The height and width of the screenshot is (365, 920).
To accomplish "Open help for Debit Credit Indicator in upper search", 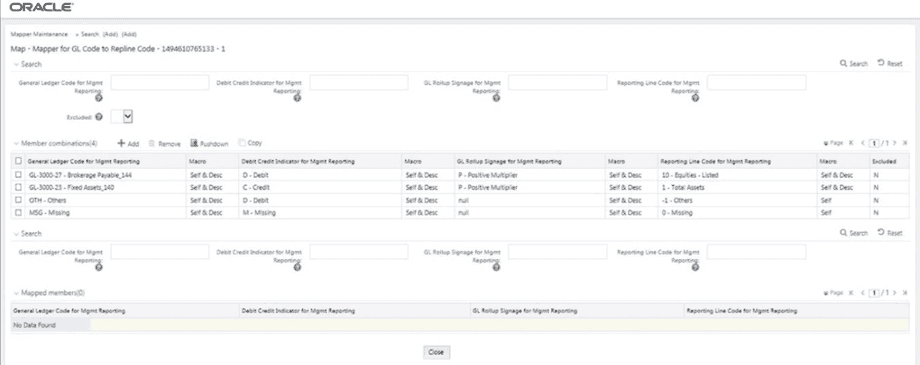I will (x=297, y=98).
